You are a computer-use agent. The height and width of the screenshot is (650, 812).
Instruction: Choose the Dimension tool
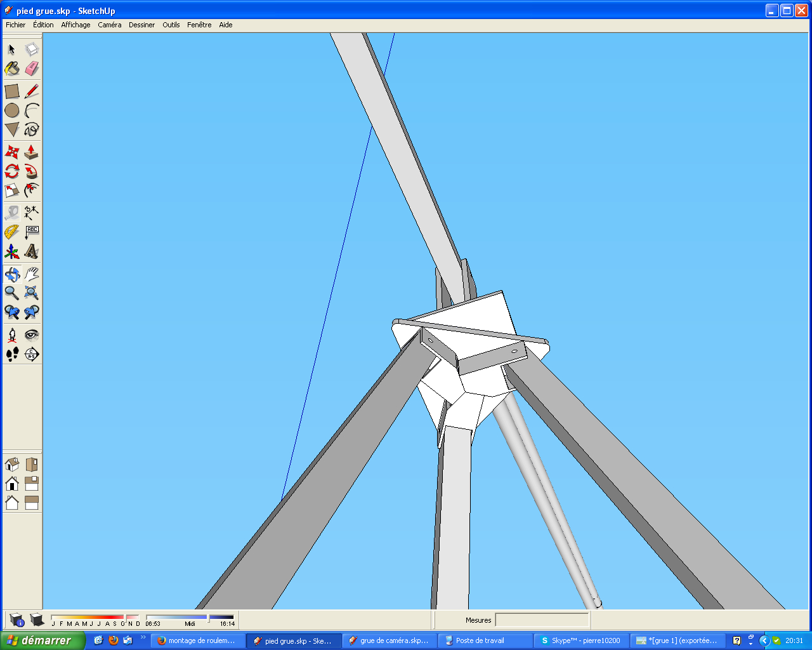[x=32, y=213]
